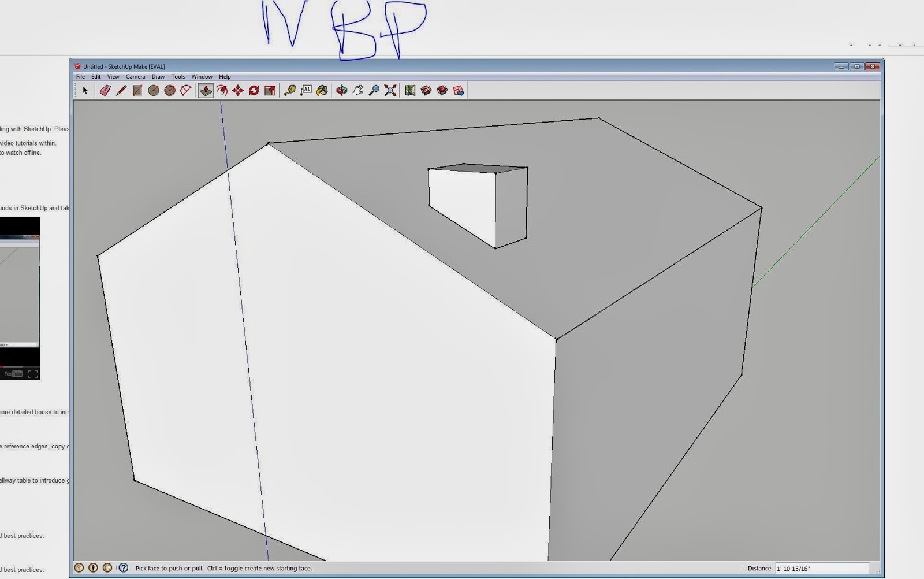The image size is (924, 579).
Task: Choose the Pan hand tool
Action: click(358, 91)
